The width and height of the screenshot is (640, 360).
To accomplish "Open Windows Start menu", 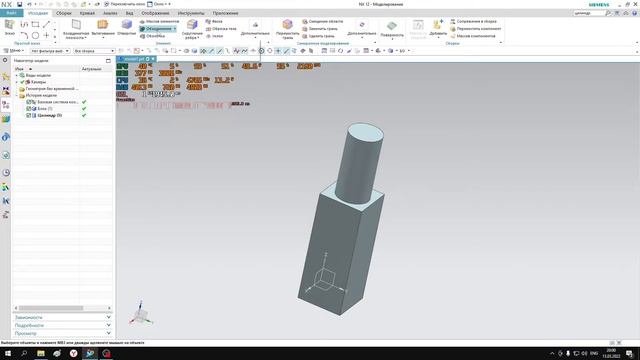I will click(x=7, y=353).
